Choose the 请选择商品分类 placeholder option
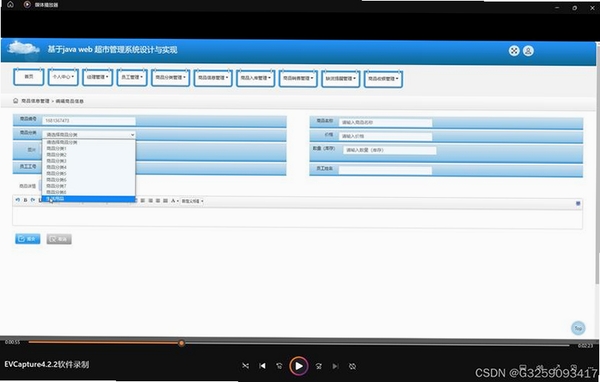Viewport: 600px width, 382px height. 89,142
